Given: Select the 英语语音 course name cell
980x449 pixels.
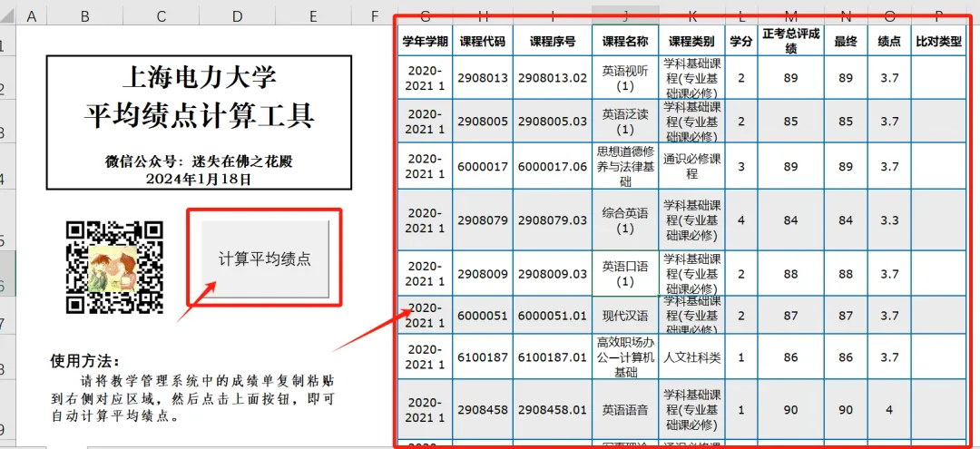Looking at the screenshot, I should click(625, 410).
